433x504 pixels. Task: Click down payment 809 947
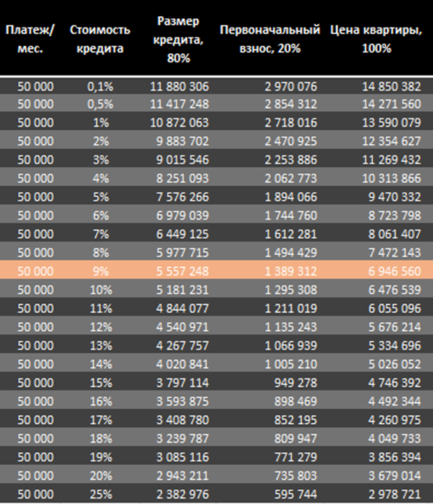pyautogui.click(x=296, y=439)
